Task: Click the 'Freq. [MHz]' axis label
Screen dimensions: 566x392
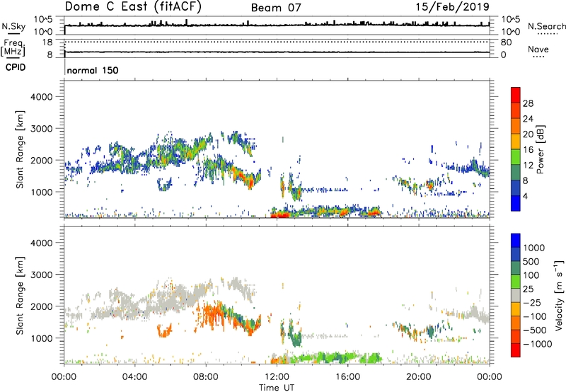Action: coord(13,48)
